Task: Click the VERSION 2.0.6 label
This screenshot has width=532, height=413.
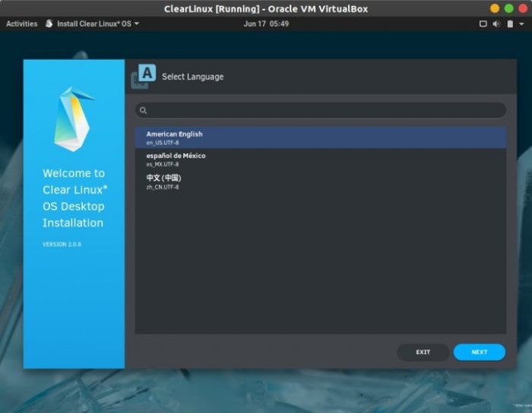Action: click(62, 244)
